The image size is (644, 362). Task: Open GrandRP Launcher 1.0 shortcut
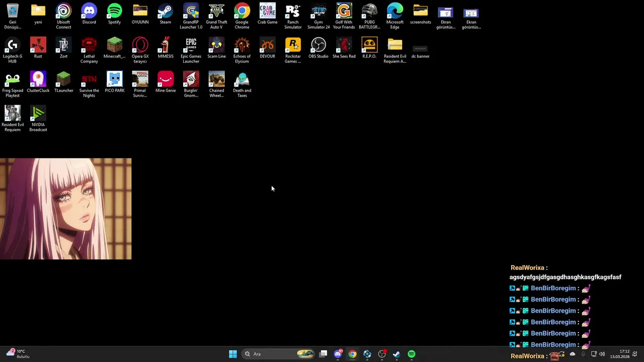tap(191, 16)
